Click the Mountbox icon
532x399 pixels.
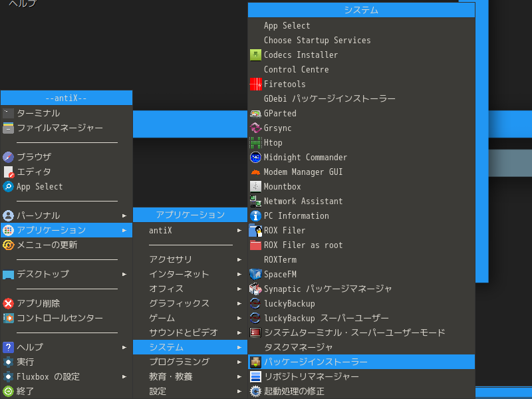tap(255, 187)
